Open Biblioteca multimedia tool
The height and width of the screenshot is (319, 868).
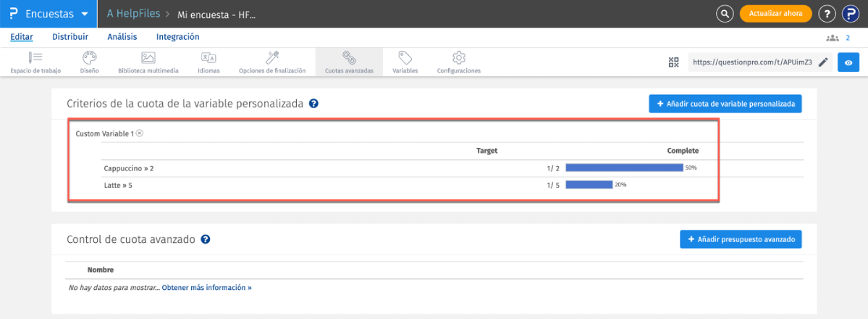click(148, 62)
